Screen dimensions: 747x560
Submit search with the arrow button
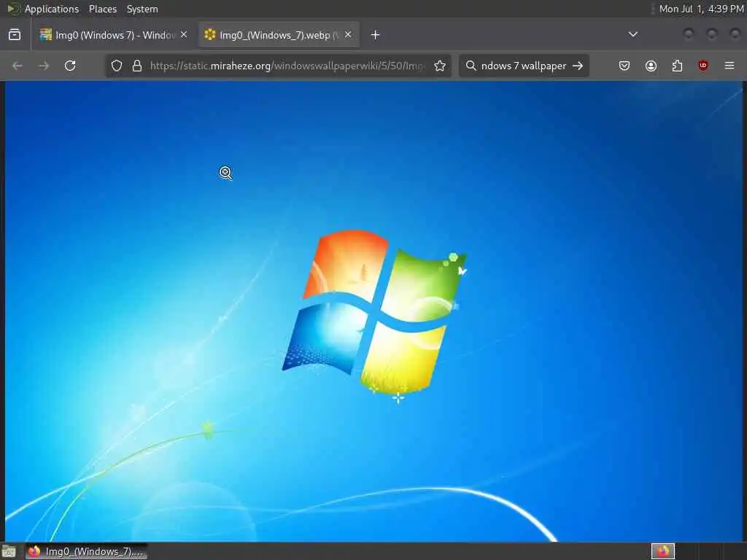[578, 66]
